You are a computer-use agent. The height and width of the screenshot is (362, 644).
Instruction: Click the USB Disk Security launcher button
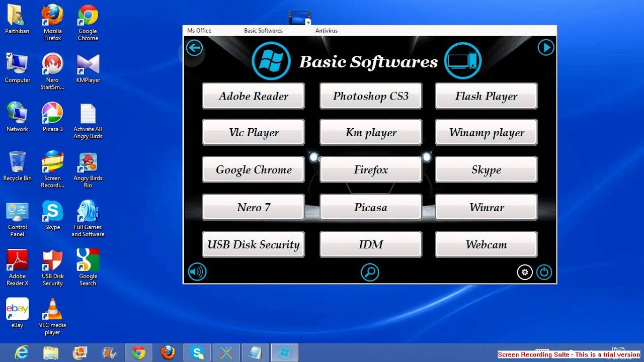click(x=254, y=244)
